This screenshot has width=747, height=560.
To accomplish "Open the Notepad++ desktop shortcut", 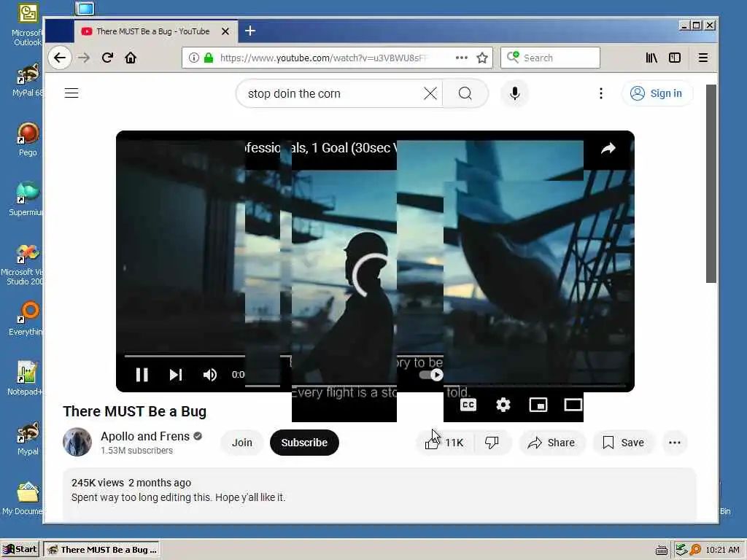I will pyautogui.click(x=26, y=378).
